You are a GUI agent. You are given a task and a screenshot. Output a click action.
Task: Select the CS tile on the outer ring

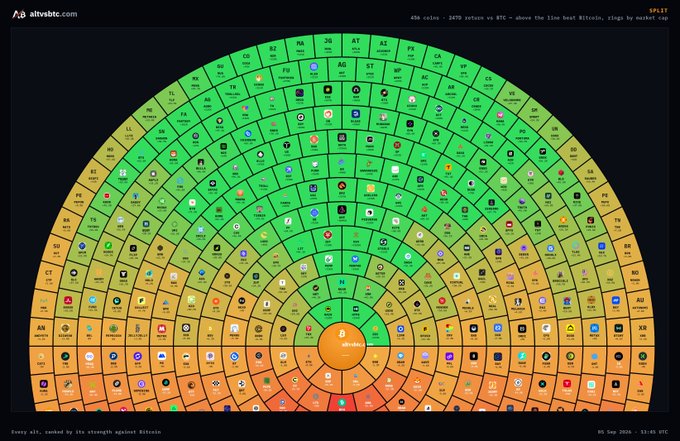[488, 82]
